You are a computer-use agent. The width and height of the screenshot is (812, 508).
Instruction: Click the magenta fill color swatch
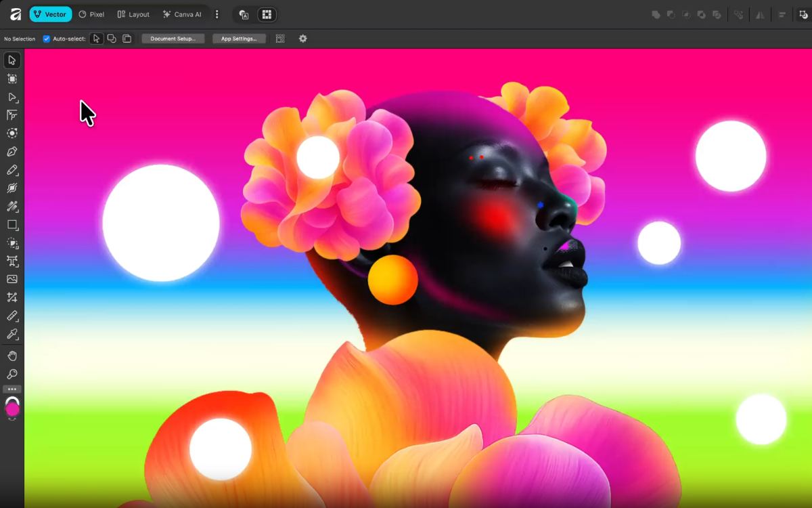12,408
